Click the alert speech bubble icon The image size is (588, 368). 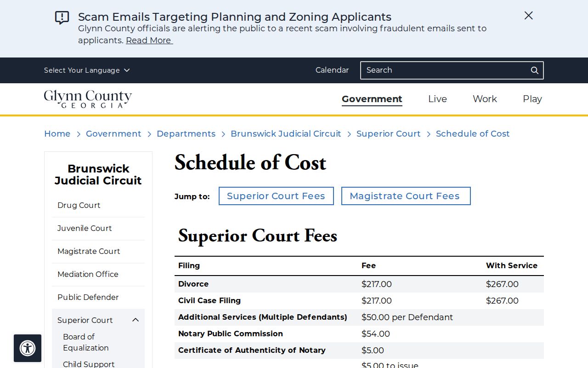pos(62,18)
